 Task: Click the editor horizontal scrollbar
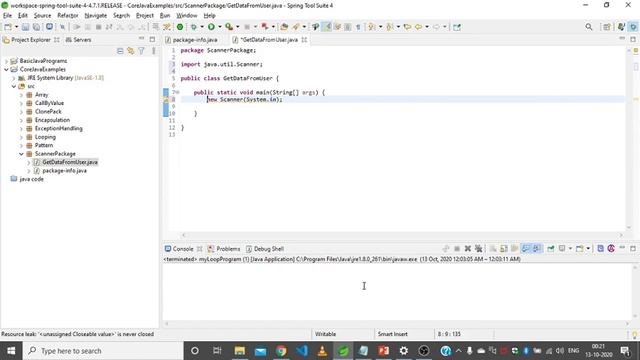pyautogui.click(x=402, y=235)
